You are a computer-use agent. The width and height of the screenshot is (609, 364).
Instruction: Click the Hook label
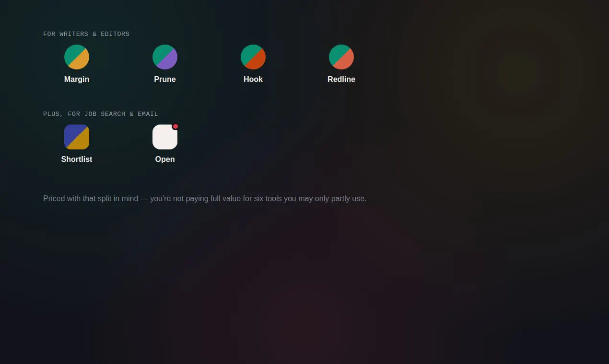click(x=253, y=80)
